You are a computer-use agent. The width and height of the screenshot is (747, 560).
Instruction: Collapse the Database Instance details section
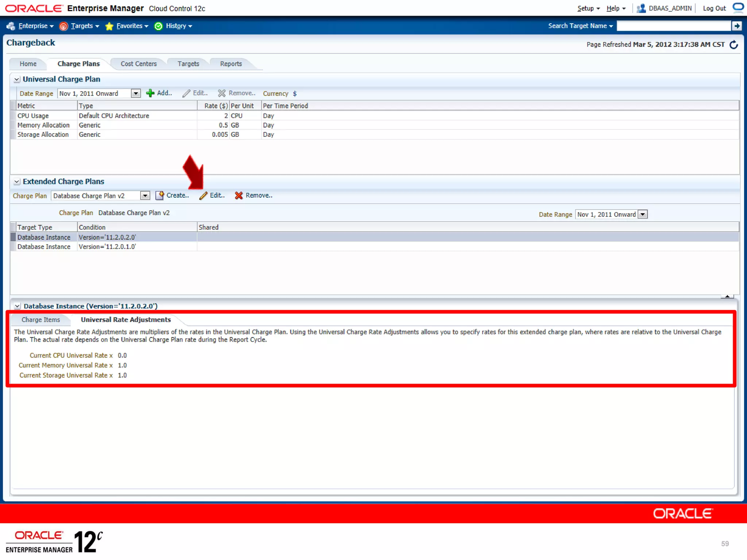tap(17, 306)
